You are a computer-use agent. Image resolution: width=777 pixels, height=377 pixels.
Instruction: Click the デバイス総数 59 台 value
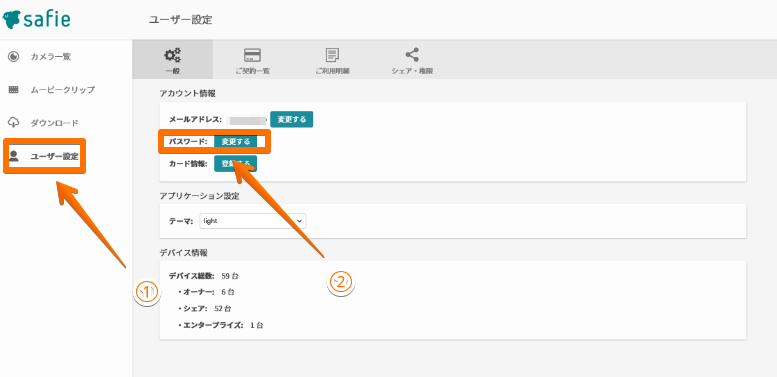pyautogui.click(x=230, y=276)
